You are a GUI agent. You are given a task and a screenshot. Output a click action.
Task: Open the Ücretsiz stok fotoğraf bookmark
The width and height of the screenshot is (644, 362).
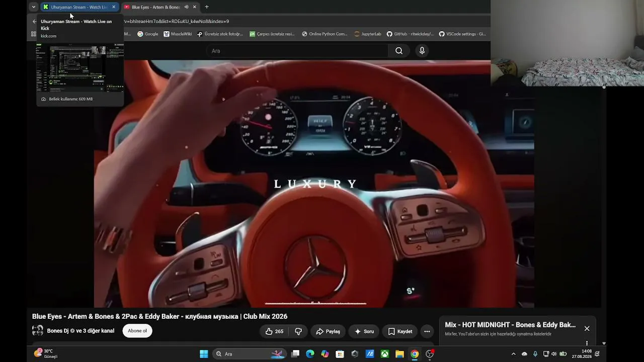click(220, 34)
